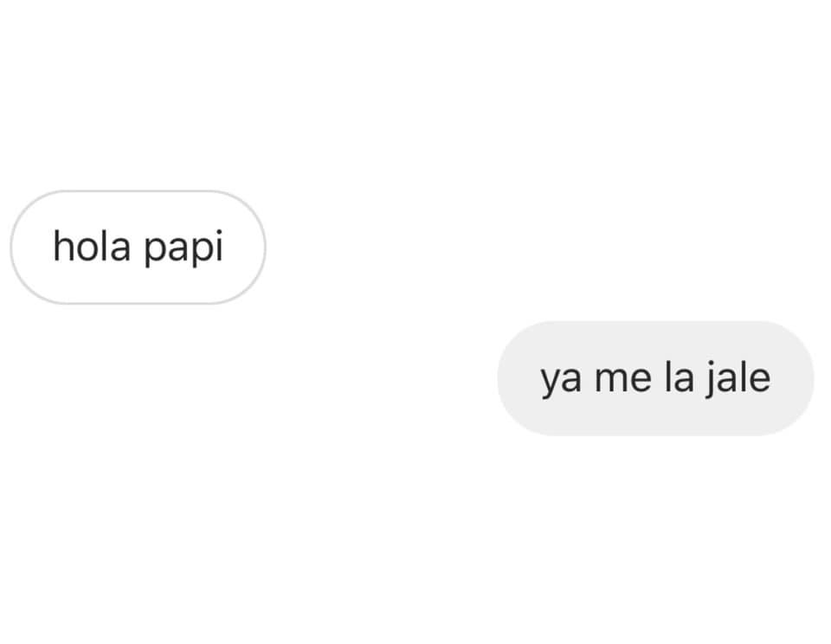Click the word 'jale' in the gray bubble
This screenshot has width=831, height=644.
click(x=738, y=378)
